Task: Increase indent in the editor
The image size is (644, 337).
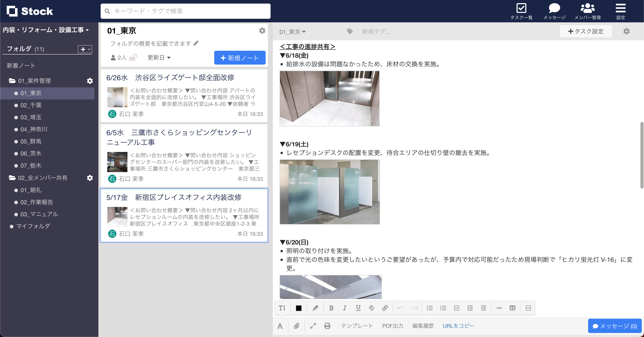Action: click(470, 308)
